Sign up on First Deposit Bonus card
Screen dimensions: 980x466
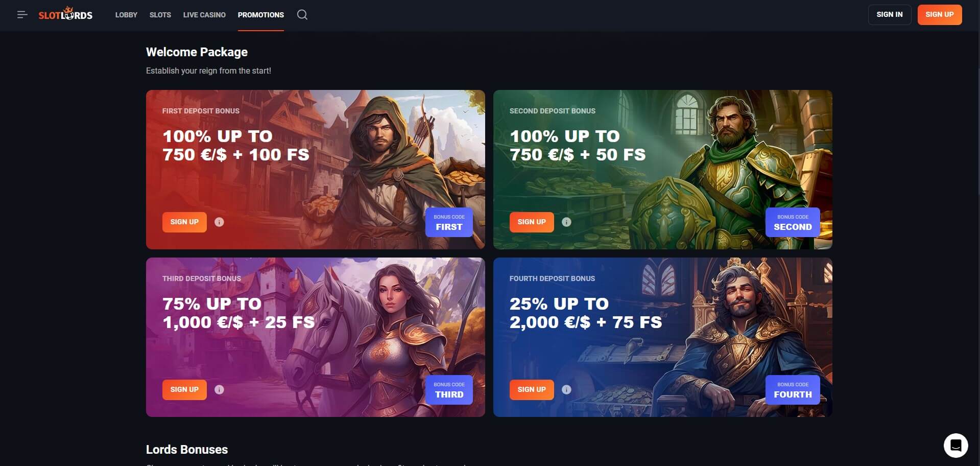(x=184, y=222)
